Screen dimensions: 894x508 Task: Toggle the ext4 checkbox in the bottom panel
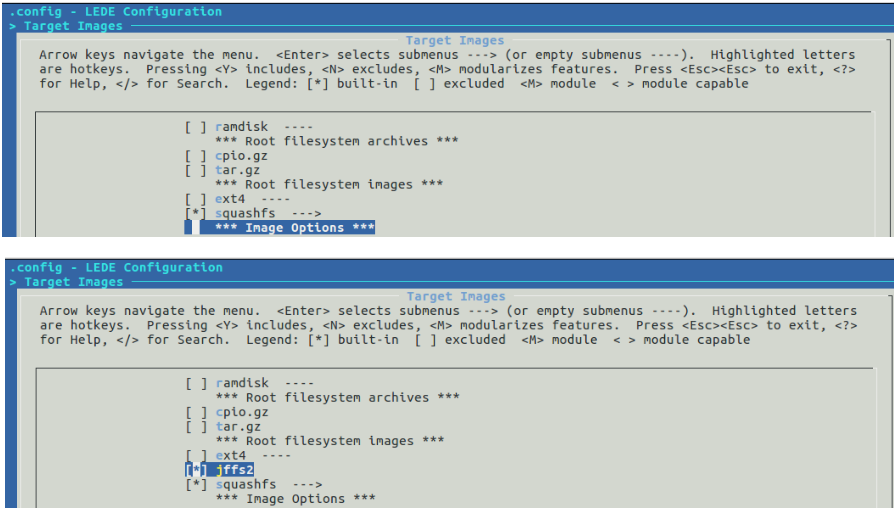coord(196,456)
